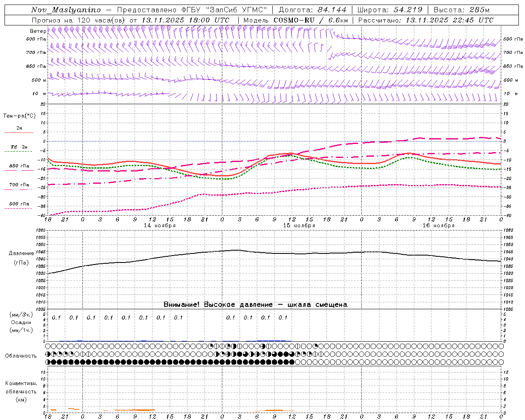Click the Nov_Maslyanino station title
This screenshot has width=525, height=420.
click(66, 10)
